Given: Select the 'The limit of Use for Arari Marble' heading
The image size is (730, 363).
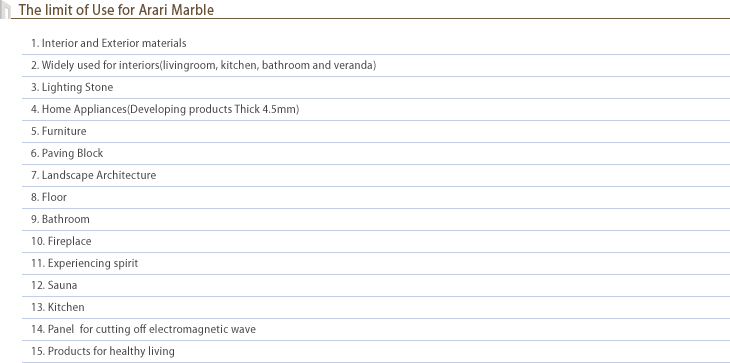Looking at the screenshot, I should [x=116, y=10].
